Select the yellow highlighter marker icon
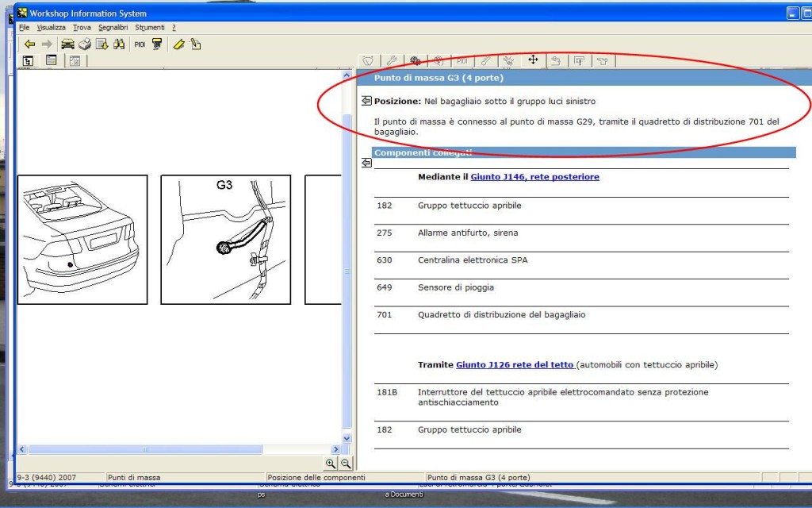The height and width of the screenshot is (508, 812). 178,44
